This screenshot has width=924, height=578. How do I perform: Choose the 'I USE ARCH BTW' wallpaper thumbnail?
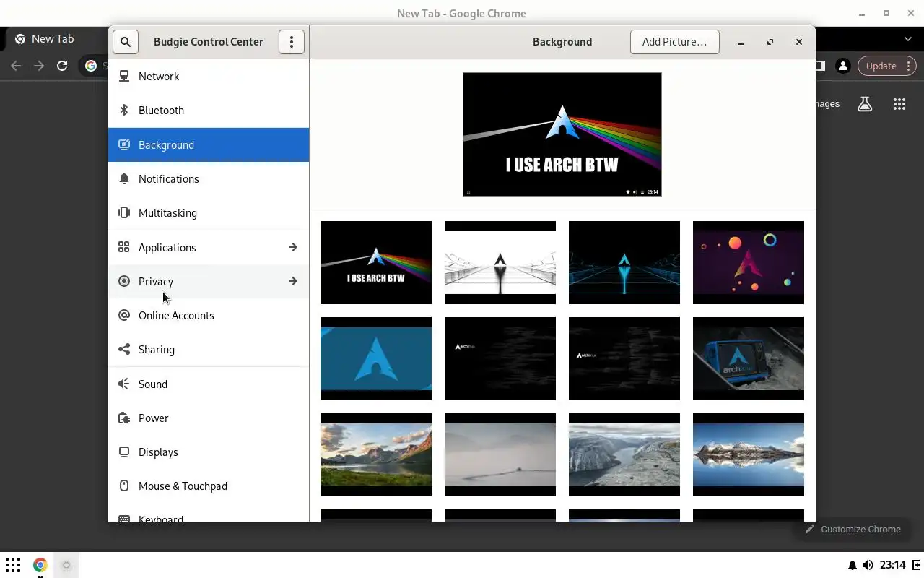click(x=376, y=262)
